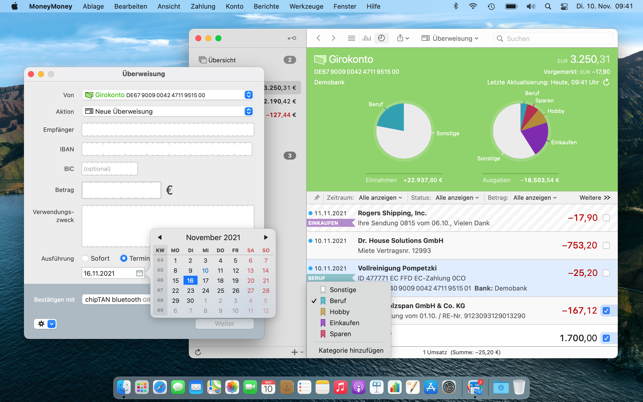
Task: Click the purple Einkaufen slice in the Ausgaben pie
Action: point(537,138)
